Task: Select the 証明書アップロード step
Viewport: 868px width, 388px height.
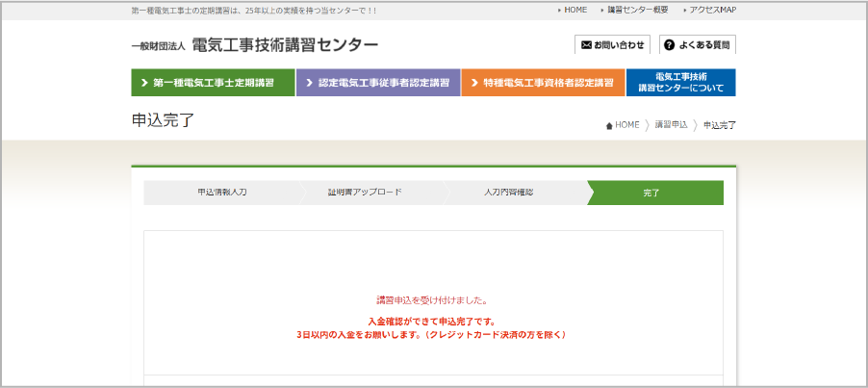Action: [x=365, y=193]
